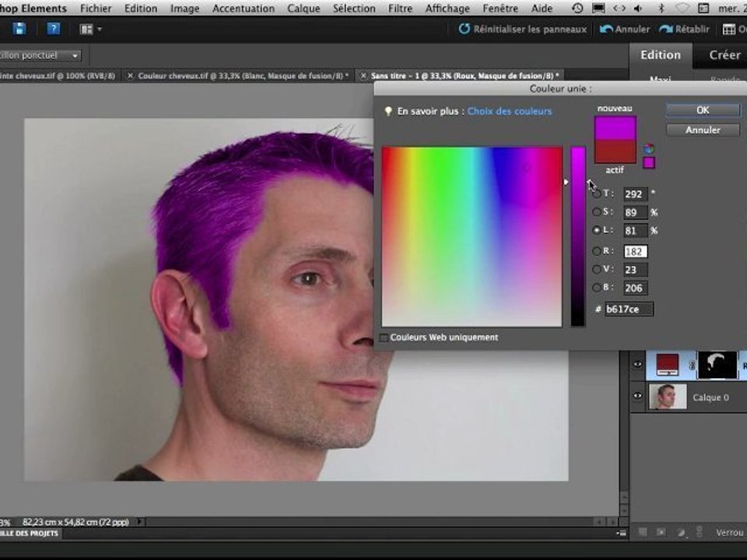
Task: Click the link icon between fill and mask
Action: 693,366
